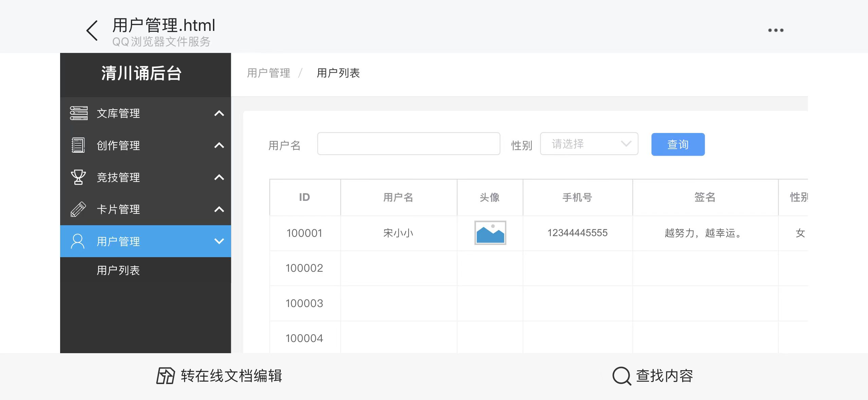Expand 卡片管理 with its chevron
Image resolution: width=868 pixels, height=400 pixels.
pyautogui.click(x=219, y=209)
